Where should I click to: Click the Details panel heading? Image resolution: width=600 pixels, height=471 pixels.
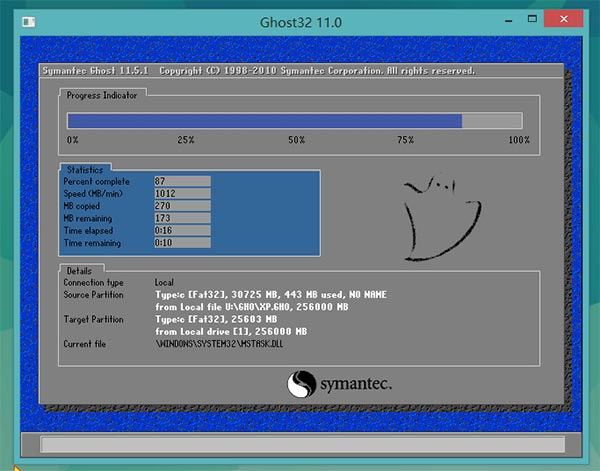click(79, 271)
